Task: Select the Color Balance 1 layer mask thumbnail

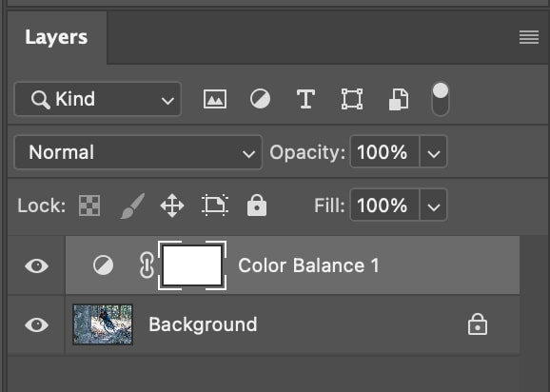Action: click(192, 265)
